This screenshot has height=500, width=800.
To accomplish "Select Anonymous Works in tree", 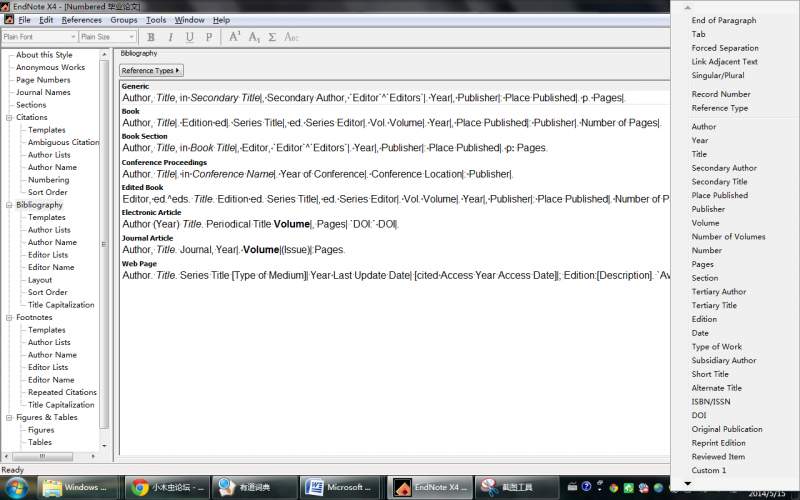I will 50,67.
